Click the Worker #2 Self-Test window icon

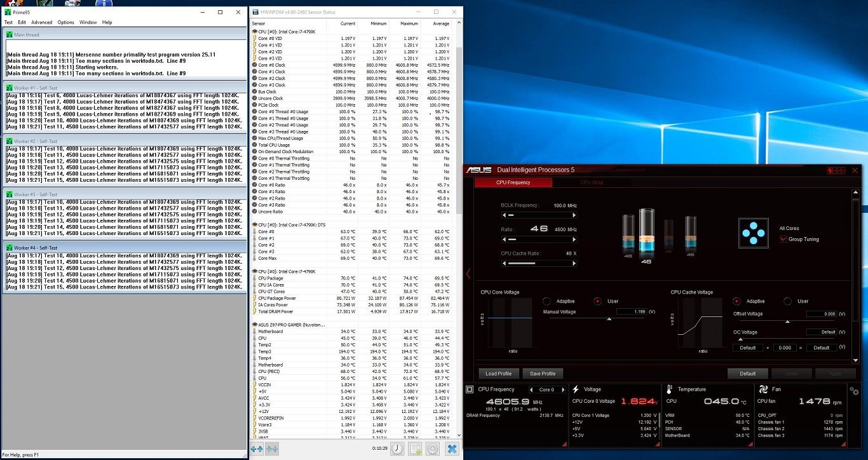(x=10, y=141)
